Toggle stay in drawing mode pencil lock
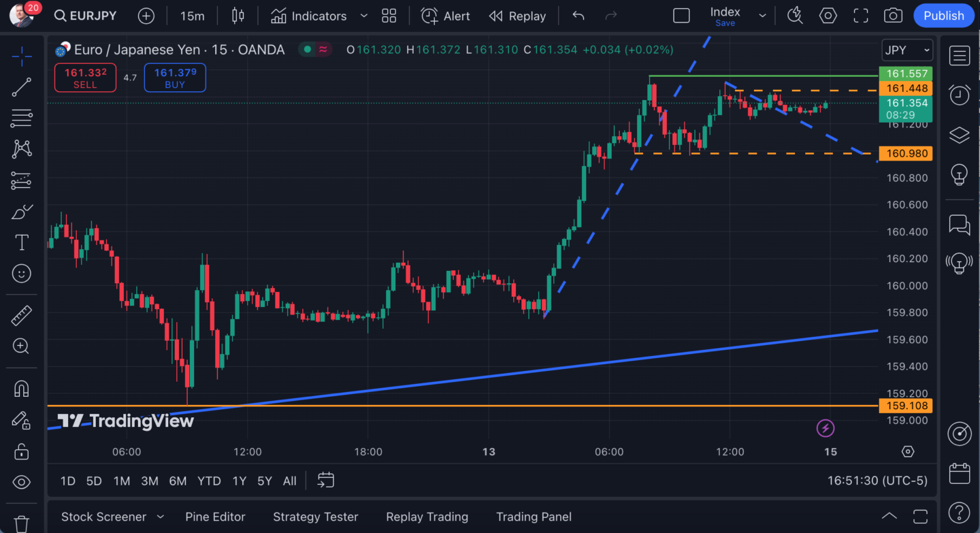980x533 pixels. pyautogui.click(x=22, y=420)
